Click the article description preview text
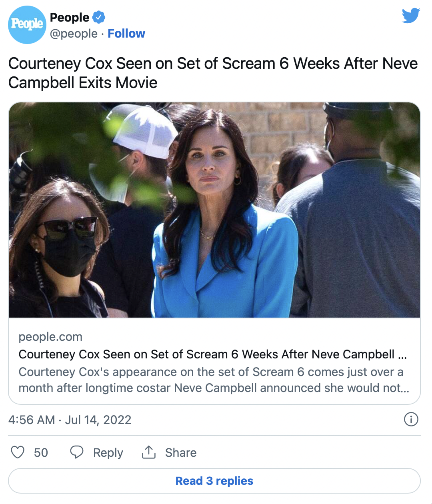This screenshot has width=432, height=504. (x=214, y=380)
